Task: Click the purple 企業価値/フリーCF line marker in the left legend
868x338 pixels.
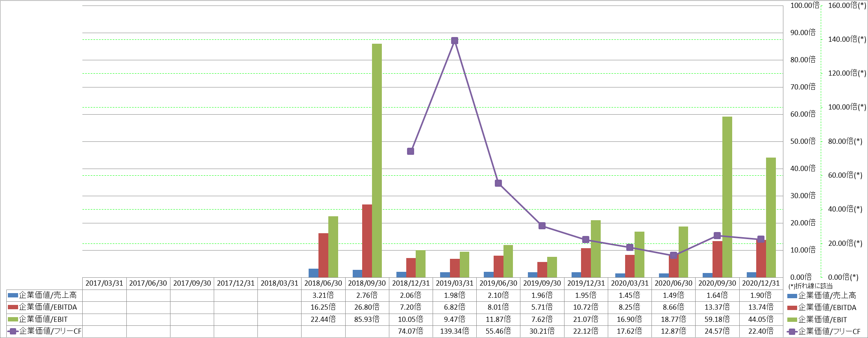Action: pyautogui.click(x=13, y=331)
